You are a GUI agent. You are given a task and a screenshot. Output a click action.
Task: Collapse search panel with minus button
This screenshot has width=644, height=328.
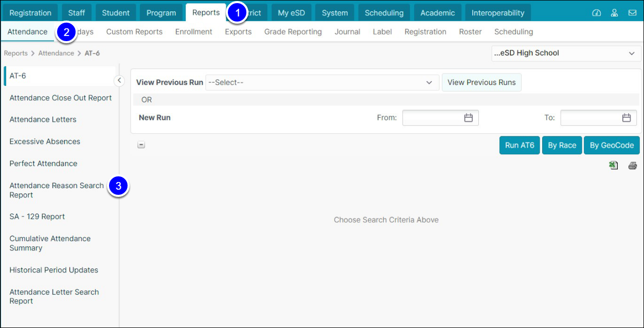(x=141, y=145)
